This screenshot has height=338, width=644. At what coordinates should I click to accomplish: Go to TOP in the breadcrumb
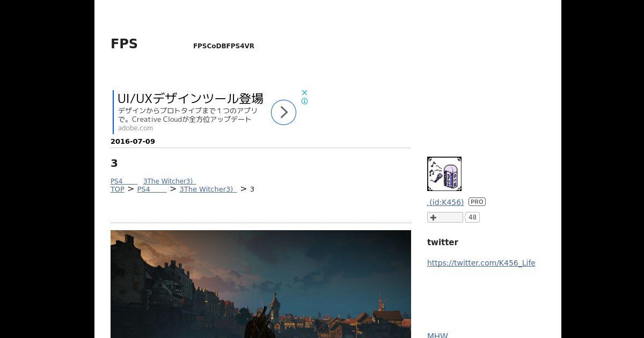click(x=117, y=189)
